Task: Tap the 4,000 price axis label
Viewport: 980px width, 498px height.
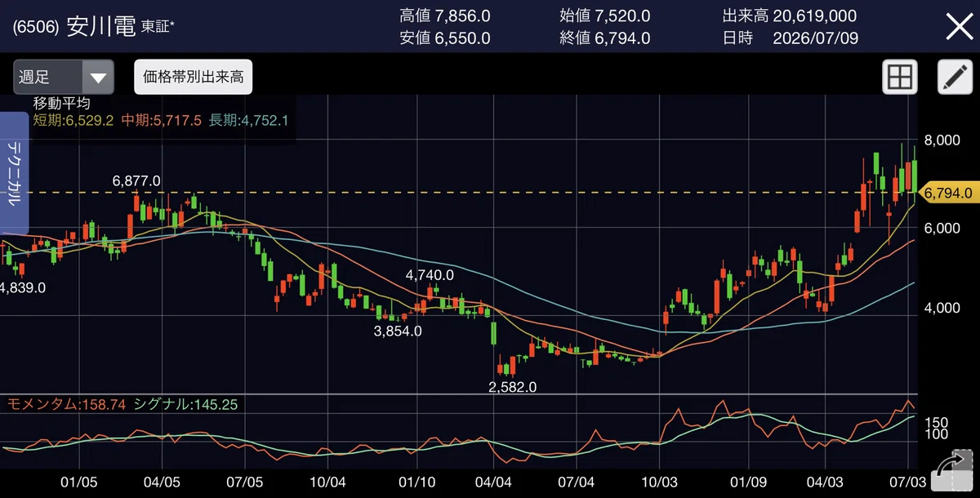Action: [942, 309]
